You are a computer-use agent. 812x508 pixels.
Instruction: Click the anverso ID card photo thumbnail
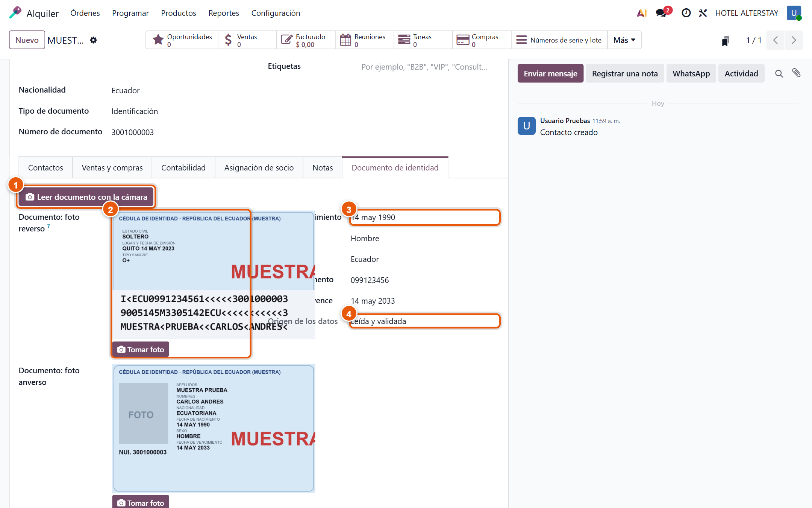214,428
